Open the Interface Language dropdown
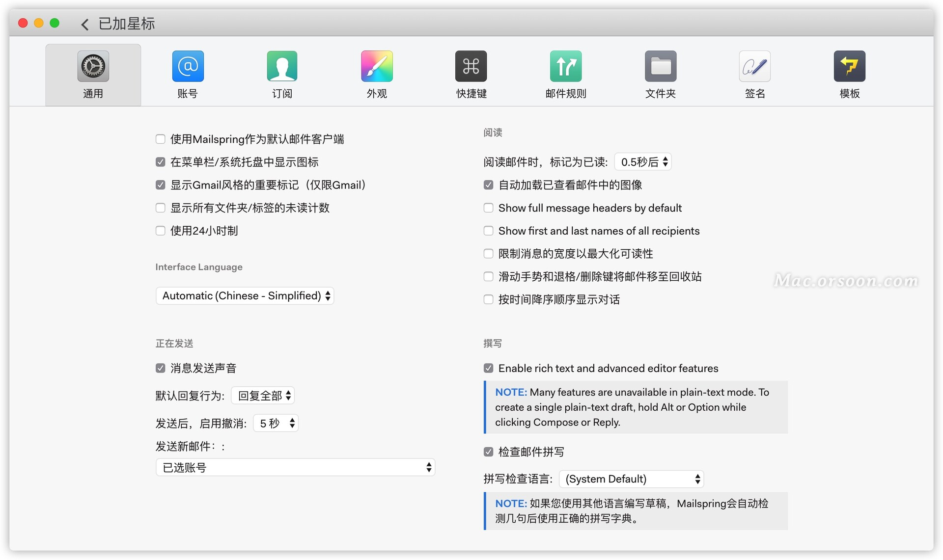This screenshot has height=560, width=943. pos(245,295)
